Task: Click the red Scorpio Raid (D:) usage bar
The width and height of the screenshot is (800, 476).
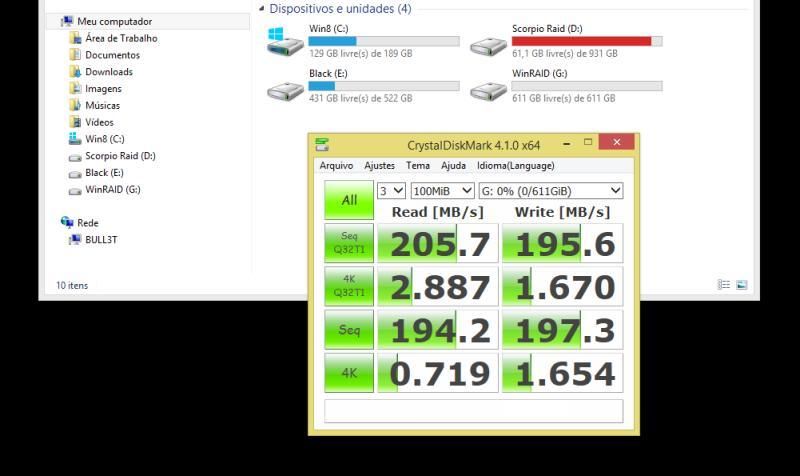Action: tap(587, 41)
